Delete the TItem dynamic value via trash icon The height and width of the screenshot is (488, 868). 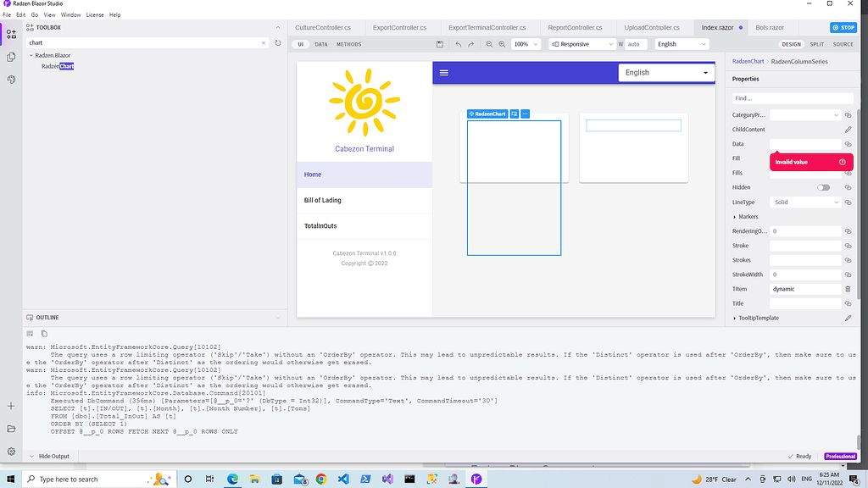(x=846, y=289)
